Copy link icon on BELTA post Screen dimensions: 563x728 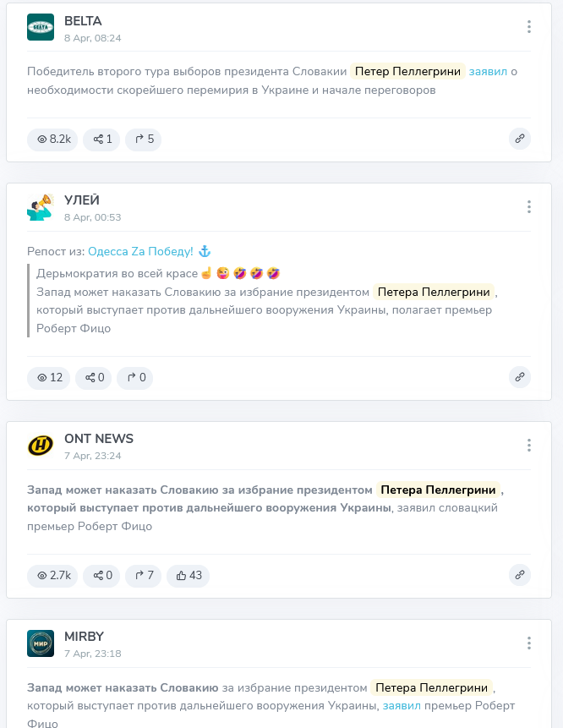click(520, 139)
